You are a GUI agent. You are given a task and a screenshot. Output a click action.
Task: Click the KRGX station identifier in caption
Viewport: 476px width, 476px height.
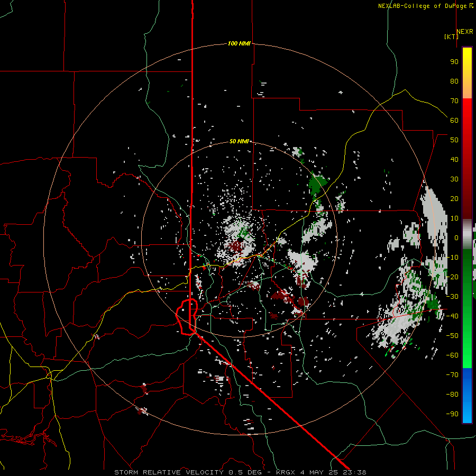(x=286, y=472)
